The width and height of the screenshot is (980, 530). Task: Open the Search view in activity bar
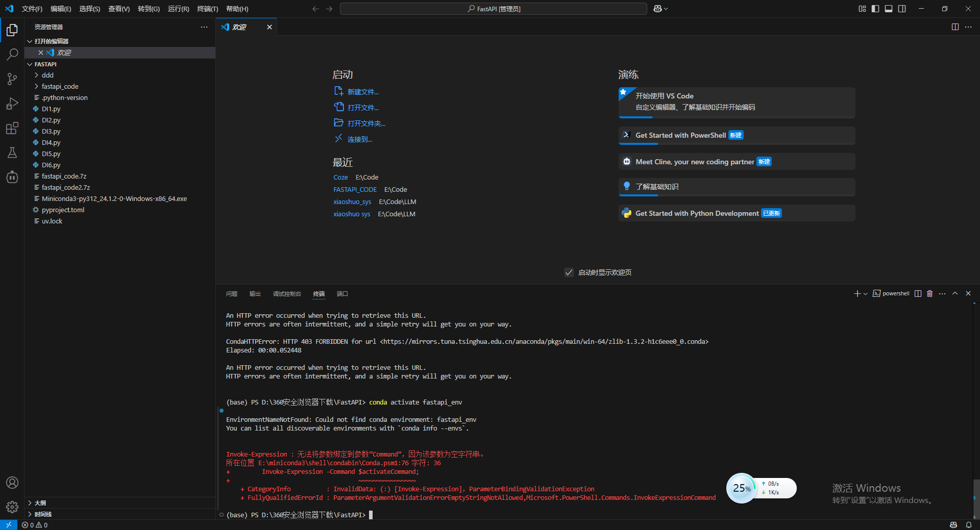[12, 55]
